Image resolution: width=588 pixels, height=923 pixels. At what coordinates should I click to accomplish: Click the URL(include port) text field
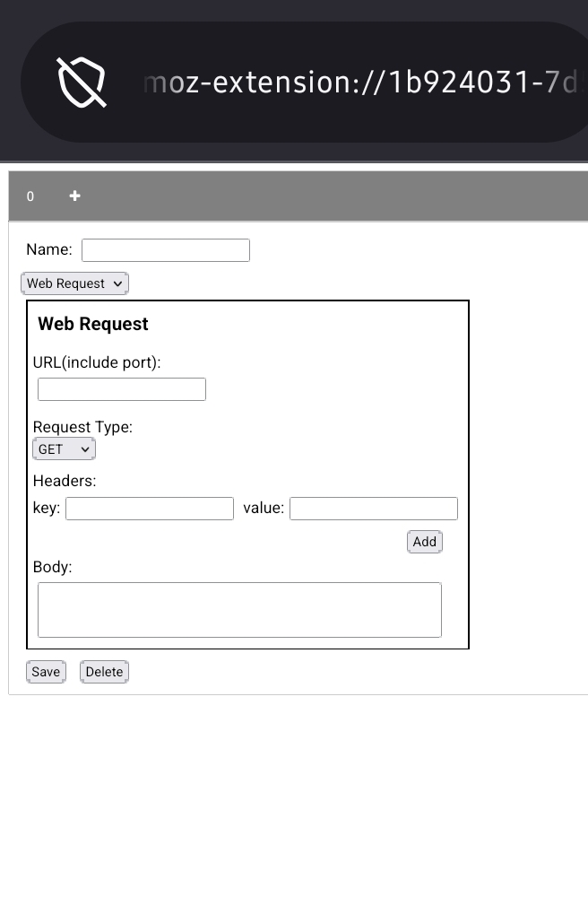click(x=122, y=389)
